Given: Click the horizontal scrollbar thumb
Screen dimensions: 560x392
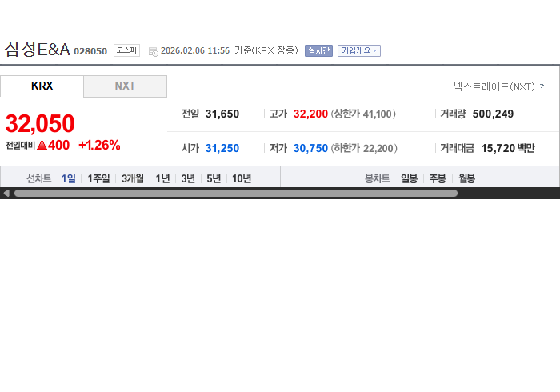Looking at the screenshot, I should (x=236, y=193).
